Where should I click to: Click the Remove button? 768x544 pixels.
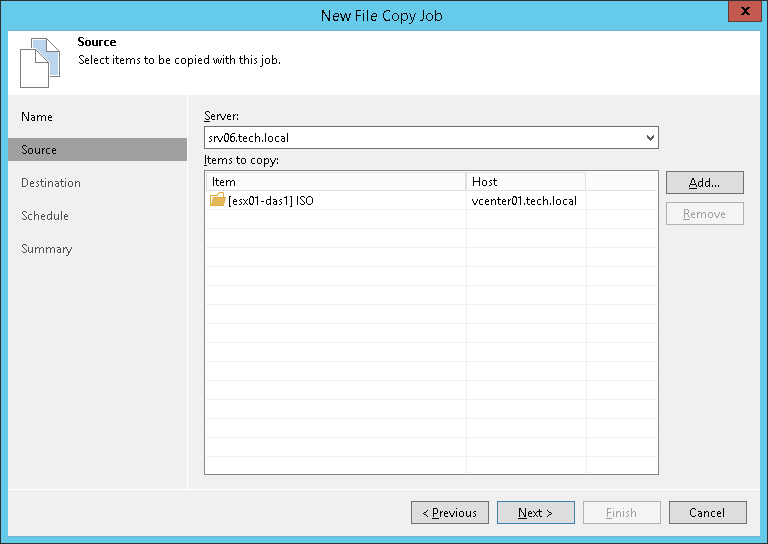(704, 214)
